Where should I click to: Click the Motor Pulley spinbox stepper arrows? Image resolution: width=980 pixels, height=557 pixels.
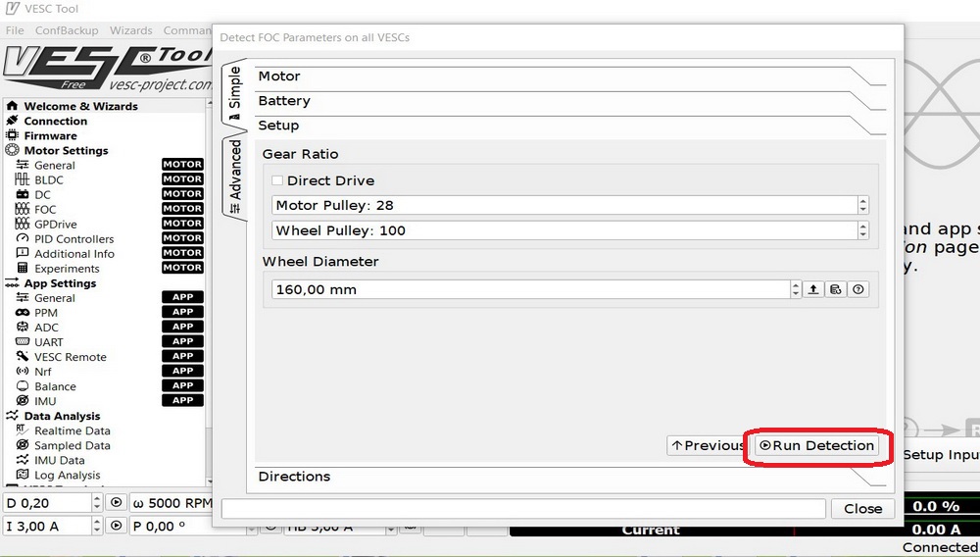(x=862, y=205)
